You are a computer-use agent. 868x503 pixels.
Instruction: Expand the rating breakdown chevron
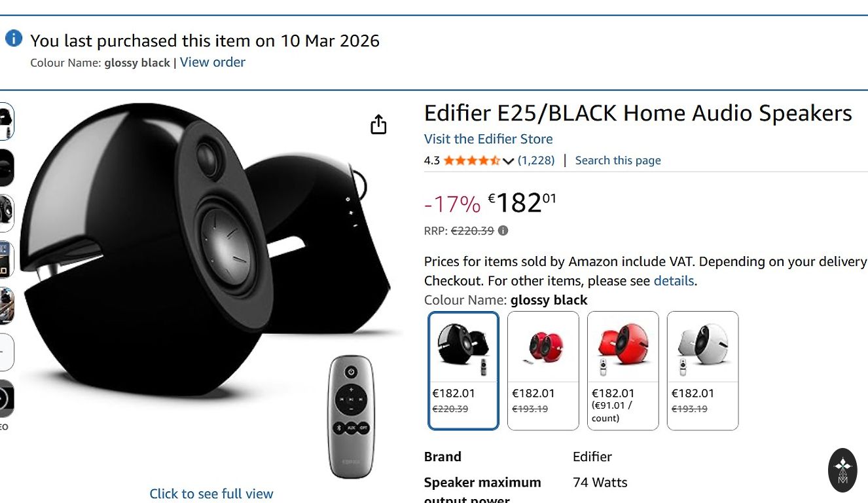point(508,161)
